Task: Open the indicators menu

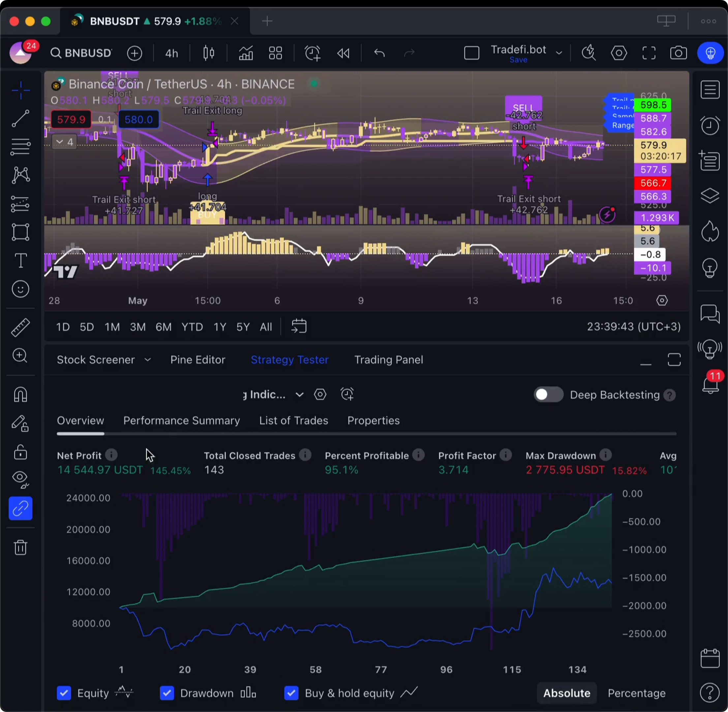Action: (246, 53)
